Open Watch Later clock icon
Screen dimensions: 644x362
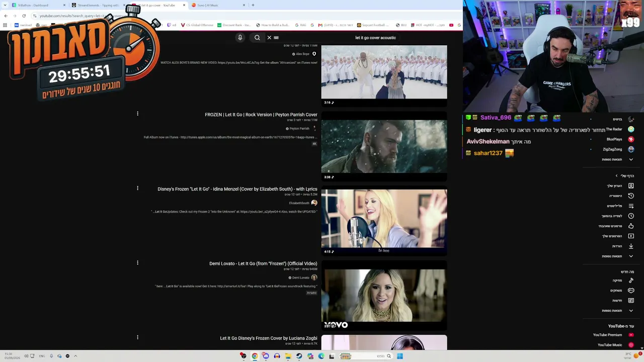pos(631,216)
